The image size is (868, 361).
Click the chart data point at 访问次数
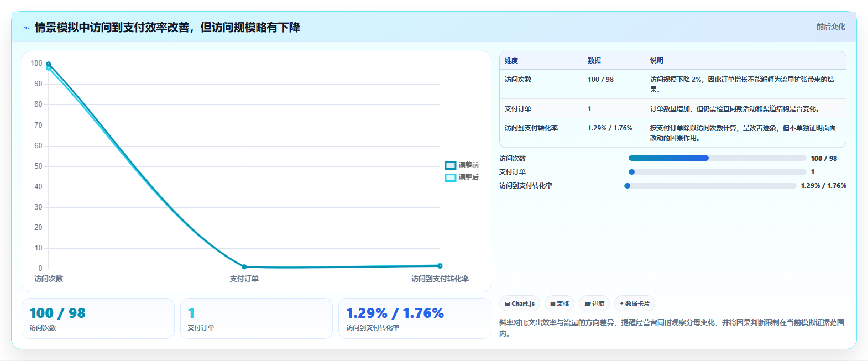pyautogui.click(x=49, y=64)
